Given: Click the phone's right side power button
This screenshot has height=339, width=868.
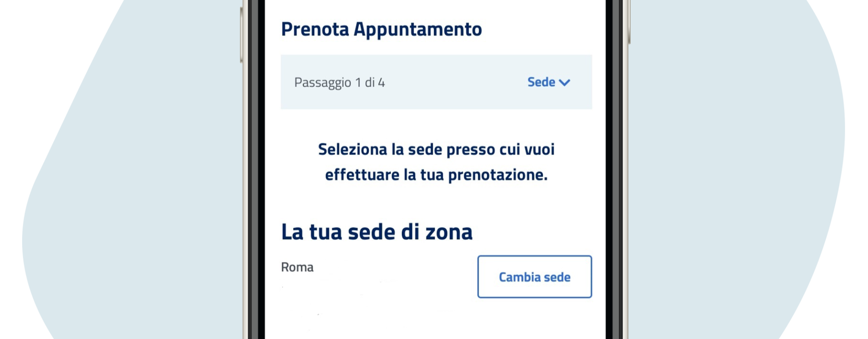Looking at the screenshot, I should click(x=629, y=23).
